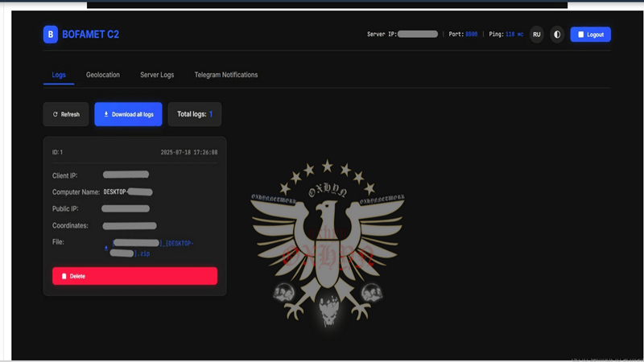Screen dimensions: 644x362
Task: Select the ID: 1 label on the log card
Action: click(x=57, y=152)
